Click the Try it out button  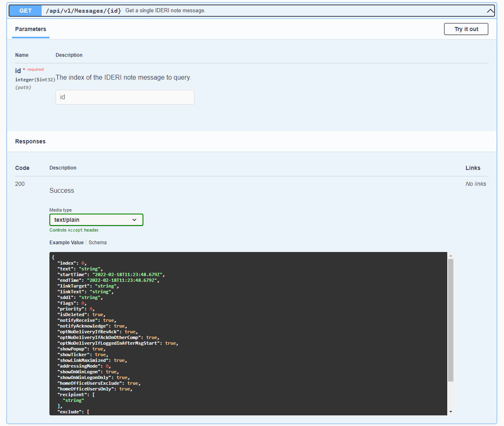coord(466,29)
